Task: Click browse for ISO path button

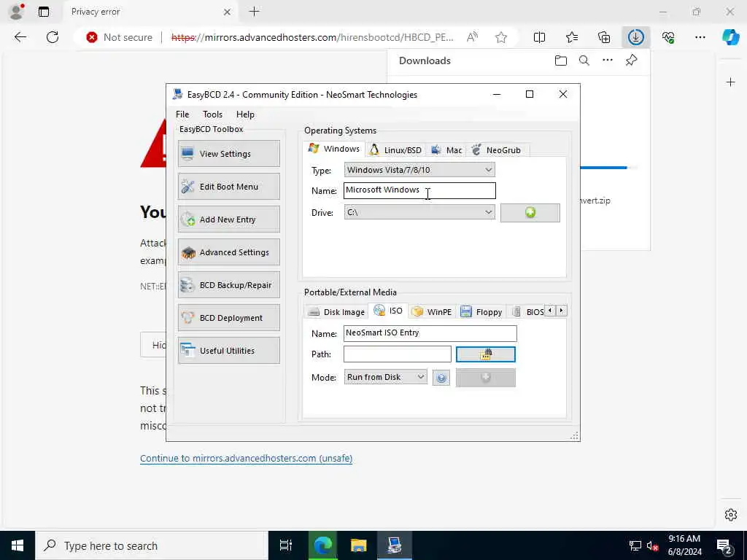Action: (x=485, y=354)
